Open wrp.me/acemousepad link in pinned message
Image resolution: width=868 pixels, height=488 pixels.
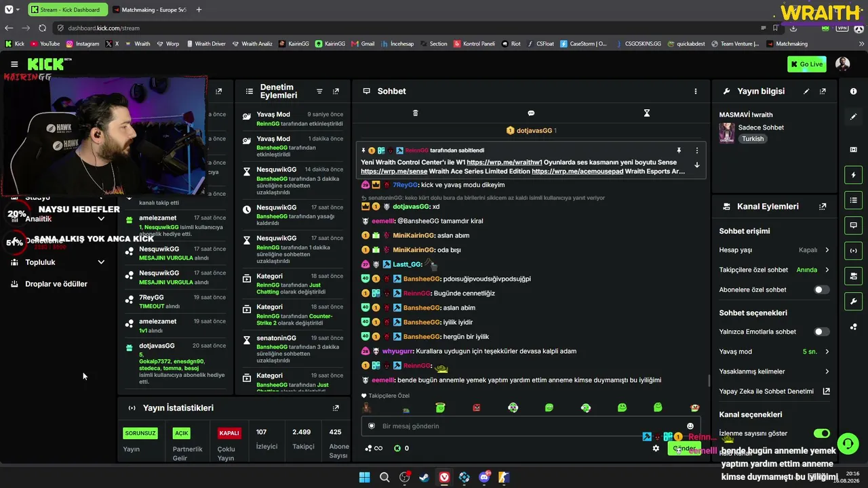[577, 172]
